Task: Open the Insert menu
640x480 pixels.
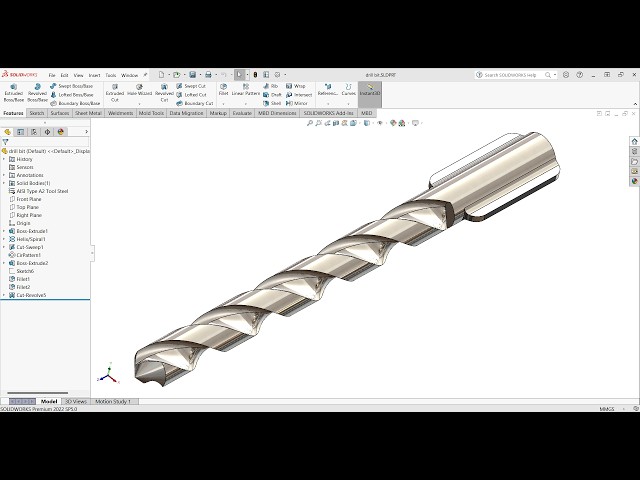Action: tap(94, 75)
